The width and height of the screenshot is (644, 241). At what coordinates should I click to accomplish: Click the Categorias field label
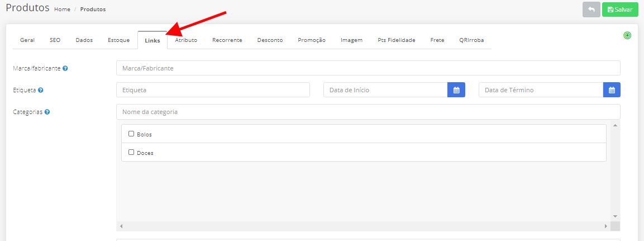coord(28,112)
